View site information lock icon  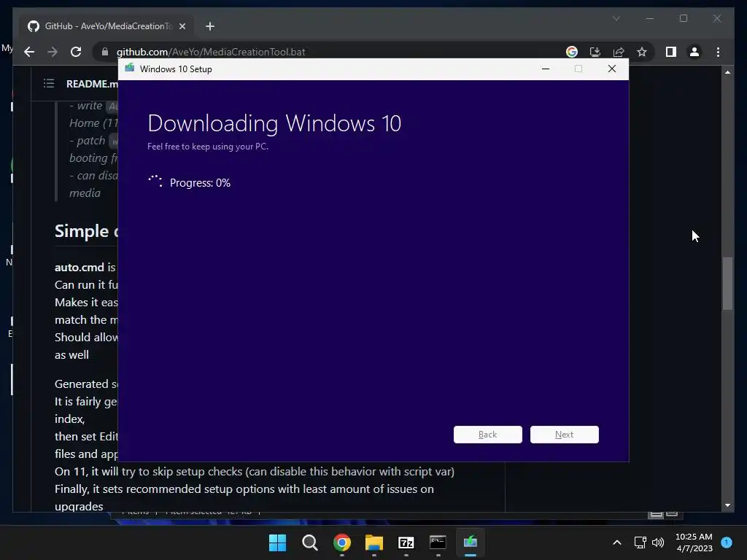[105, 52]
